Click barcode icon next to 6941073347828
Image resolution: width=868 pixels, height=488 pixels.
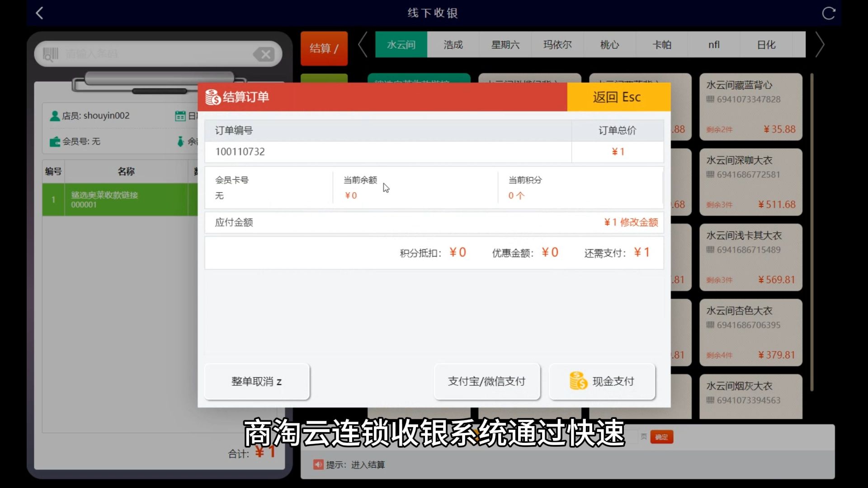coord(710,99)
